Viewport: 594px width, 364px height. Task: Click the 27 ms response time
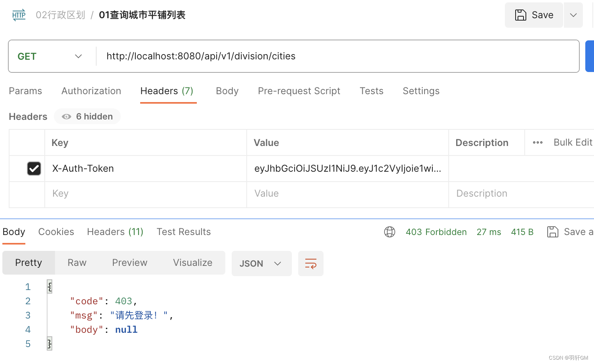[489, 232]
